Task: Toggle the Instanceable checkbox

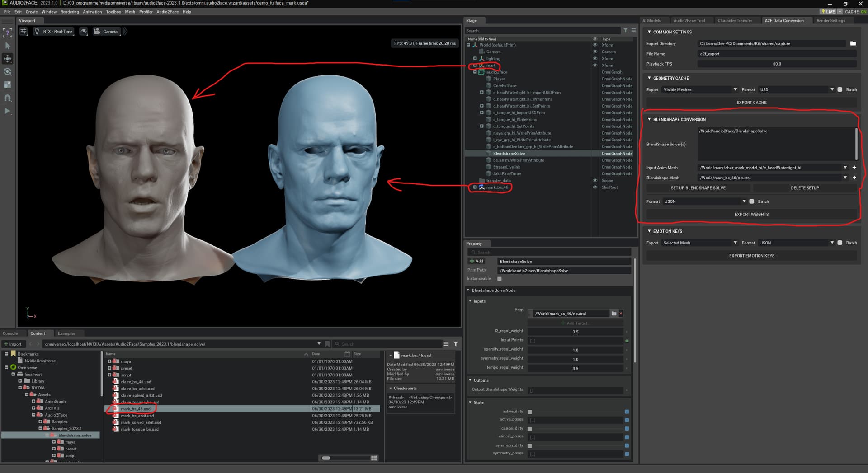Action: (500, 279)
